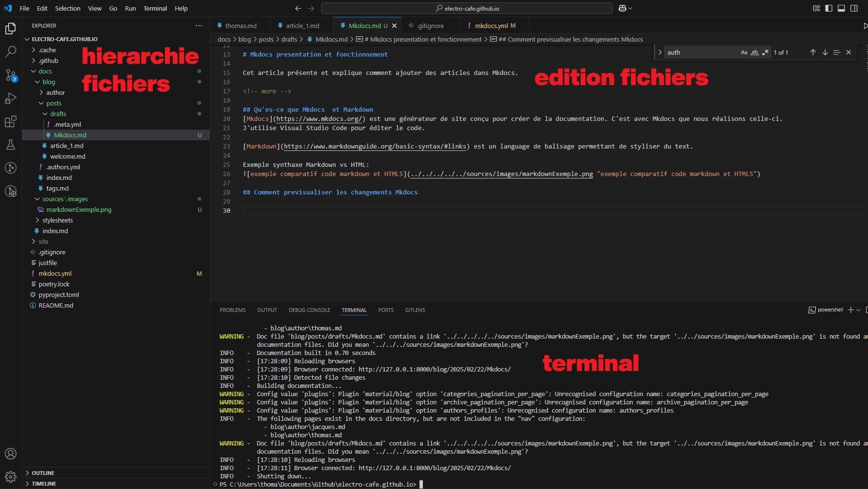Open the Manage settings gear
Viewport: 868px width, 489px height.
pos(11,477)
